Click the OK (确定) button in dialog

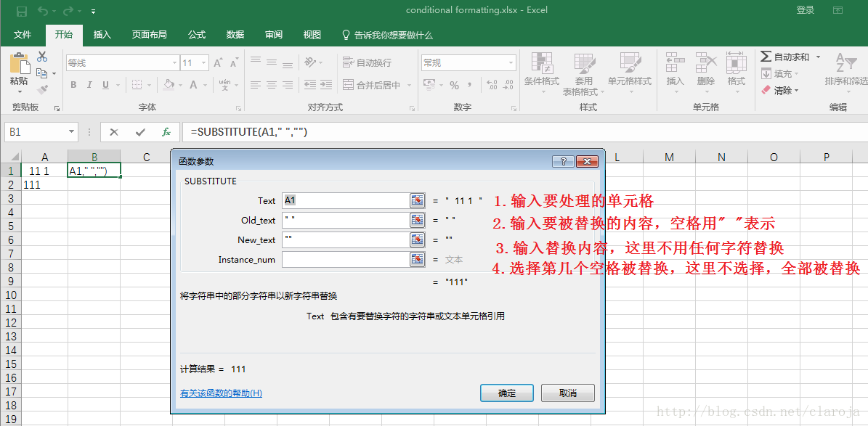click(507, 393)
